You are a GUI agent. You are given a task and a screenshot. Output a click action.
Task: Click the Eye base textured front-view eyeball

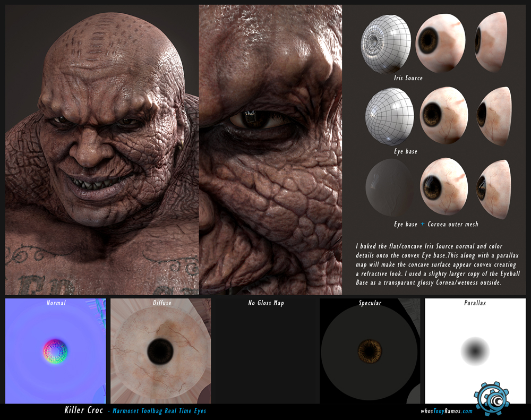444,116
